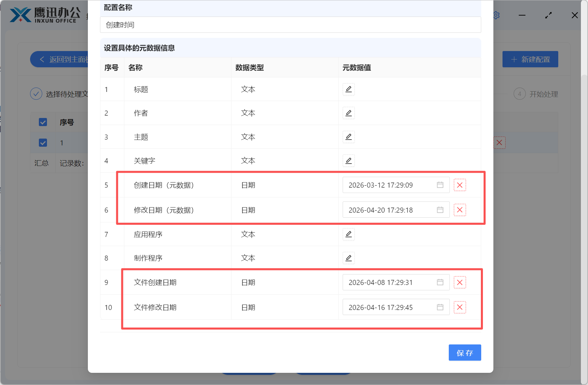Uncheck the checkbox for file row 1
This screenshot has width=588, height=385.
[43, 143]
